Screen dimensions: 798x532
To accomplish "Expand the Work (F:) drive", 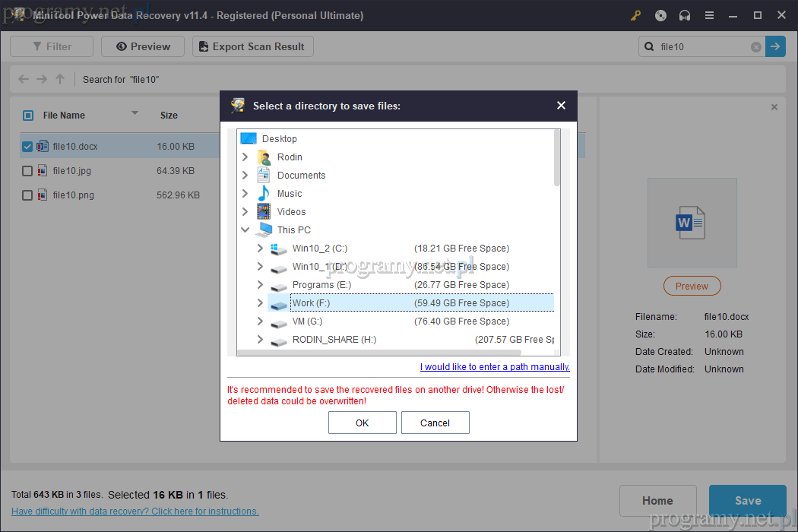I will click(x=260, y=303).
